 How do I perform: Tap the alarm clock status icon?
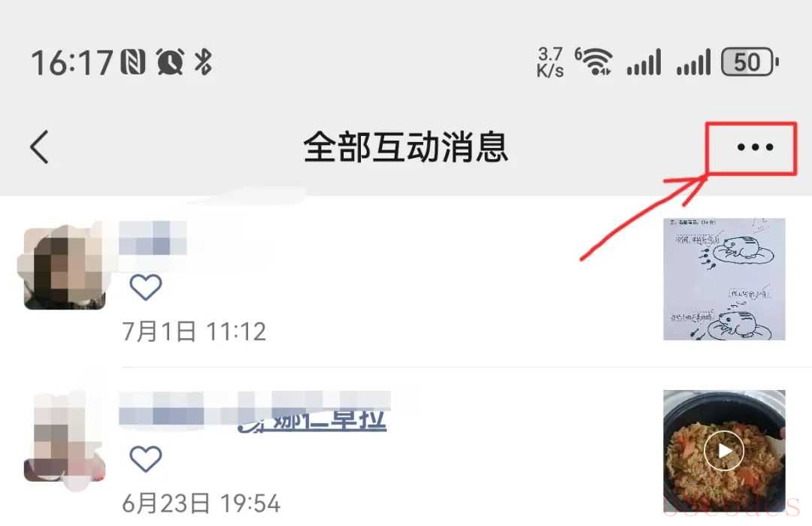tap(170, 62)
